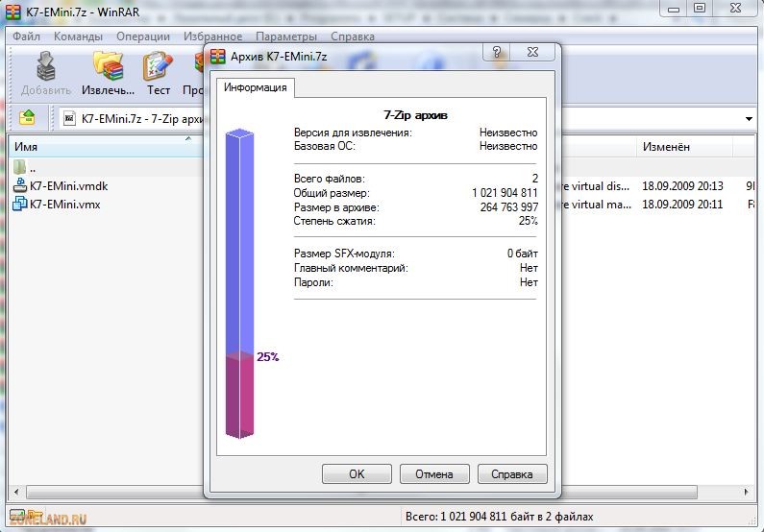Click status bar total bytes text
The width and height of the screenshot is (764, 532).
(x=500, y=517)
